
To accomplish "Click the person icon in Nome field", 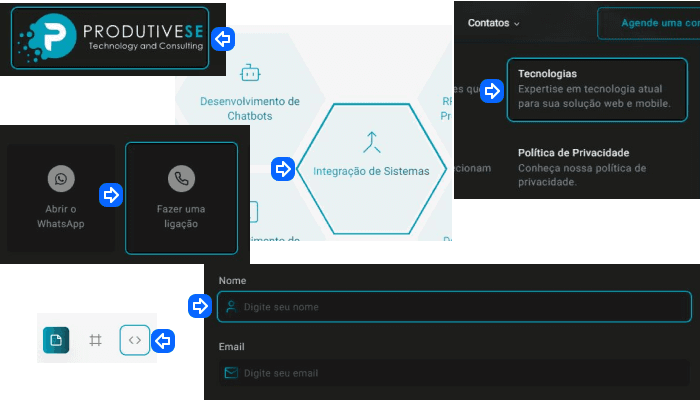I will click(x=231, y=307).
